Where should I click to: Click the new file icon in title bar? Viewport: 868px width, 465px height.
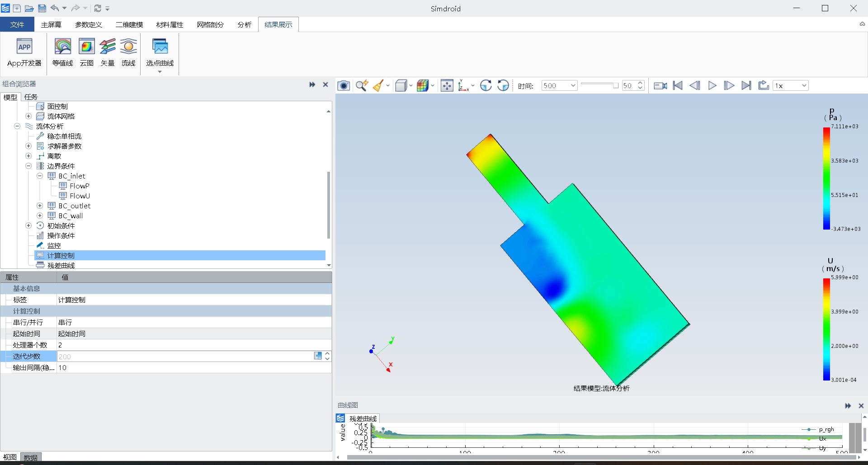(x=17, y=8)
